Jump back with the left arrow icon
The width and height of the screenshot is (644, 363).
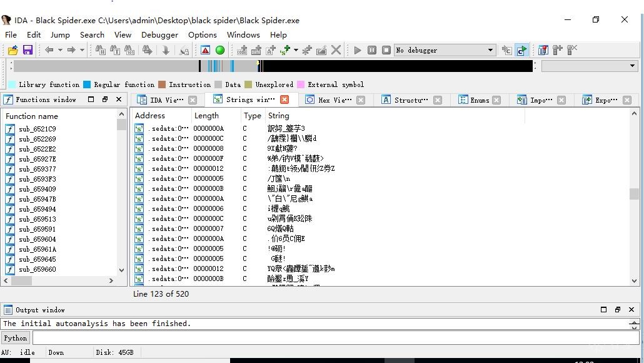pos(49,50)
